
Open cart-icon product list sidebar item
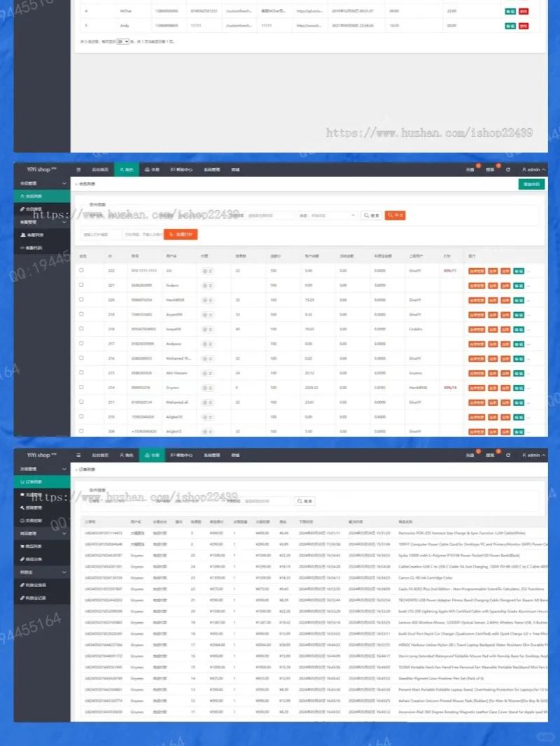42,546
